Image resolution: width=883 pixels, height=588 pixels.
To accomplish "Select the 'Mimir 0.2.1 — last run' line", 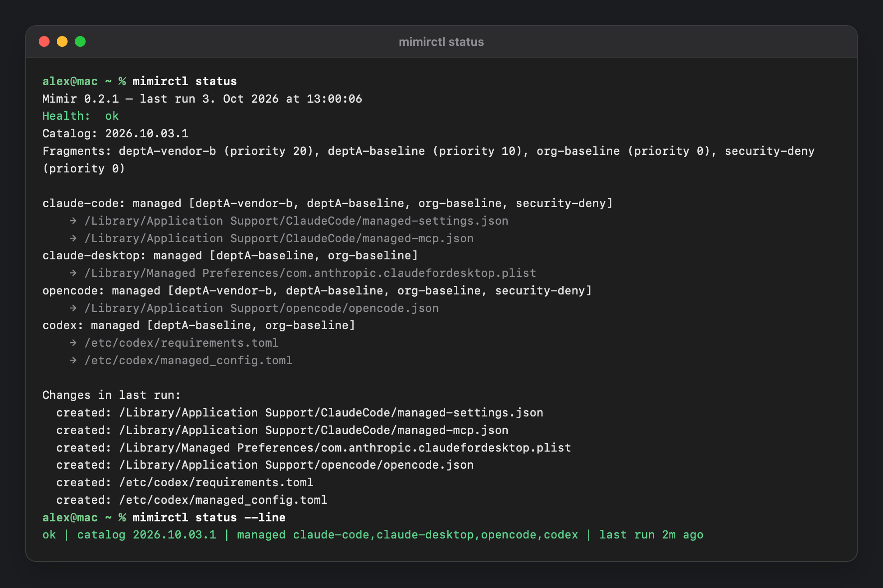I will (x=202, y=99).
